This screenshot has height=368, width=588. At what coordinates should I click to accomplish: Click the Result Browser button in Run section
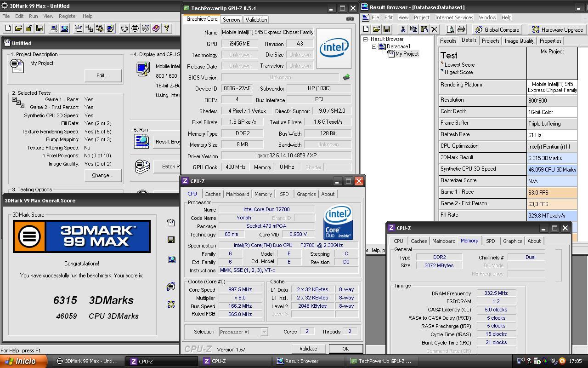pos(166,142)
